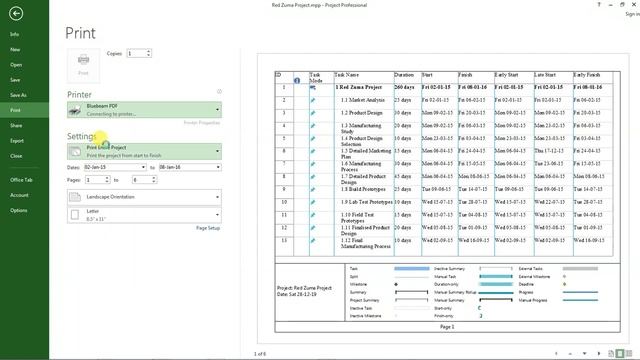Viewport: 640px width, 360px height.
Task: Click the large Print button with printer icon
Action: 83,65
